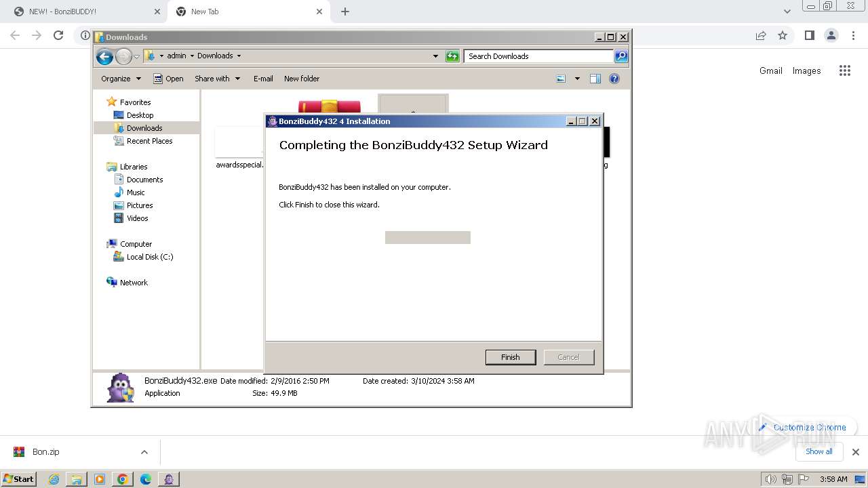Open a new Chrome tab with plus

pos(345,12)
